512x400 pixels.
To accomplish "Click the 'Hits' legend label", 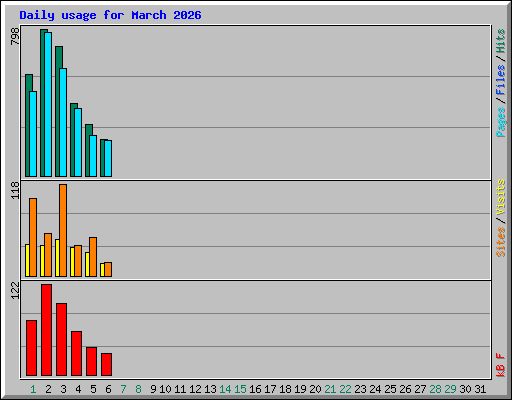I will pyautogui.click(x=500, y=41).
